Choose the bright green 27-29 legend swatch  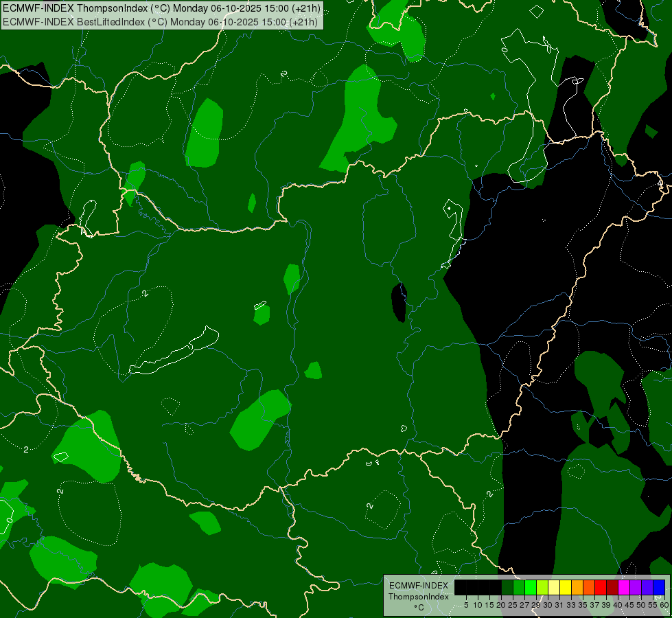pos(531,587)
